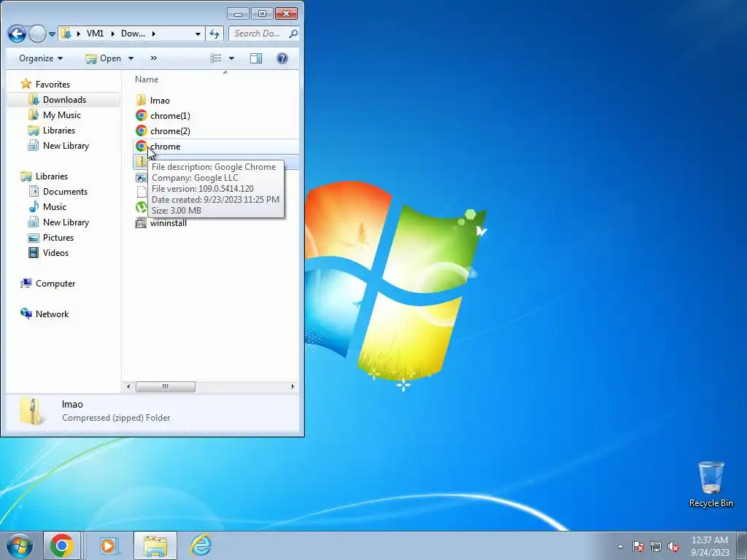The width and height of the screenshot is (747, 560).
Task: Select the chrome file
Action: (x=165, y=146)
